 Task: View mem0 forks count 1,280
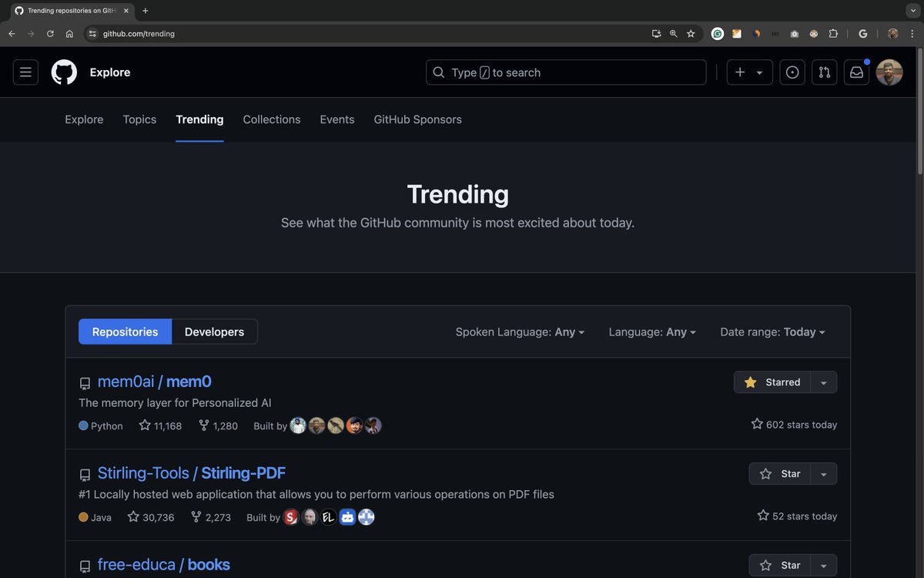pyautogui.click(x=218, y=425)
